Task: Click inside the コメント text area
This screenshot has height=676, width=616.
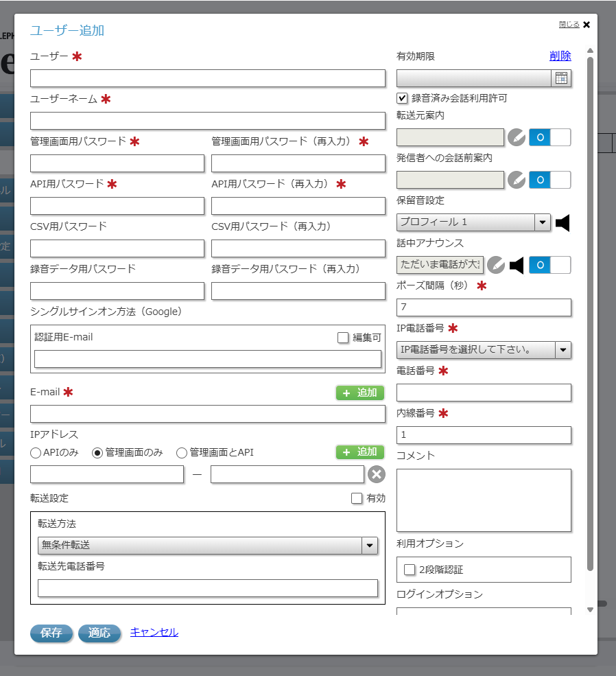Action: [x=484, y=500]
